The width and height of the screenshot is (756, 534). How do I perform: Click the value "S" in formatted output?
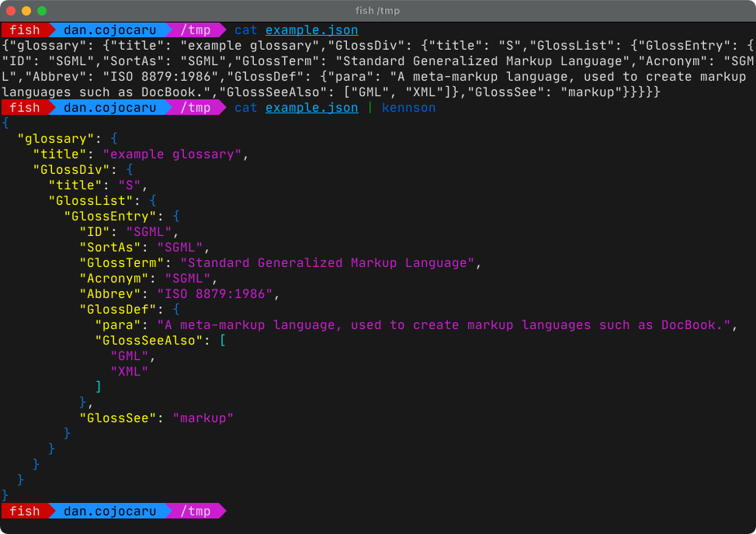pos(130,186)
